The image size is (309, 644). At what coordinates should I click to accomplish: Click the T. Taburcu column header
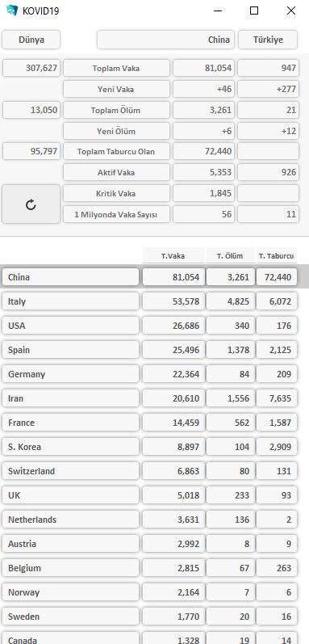(277, 256)
